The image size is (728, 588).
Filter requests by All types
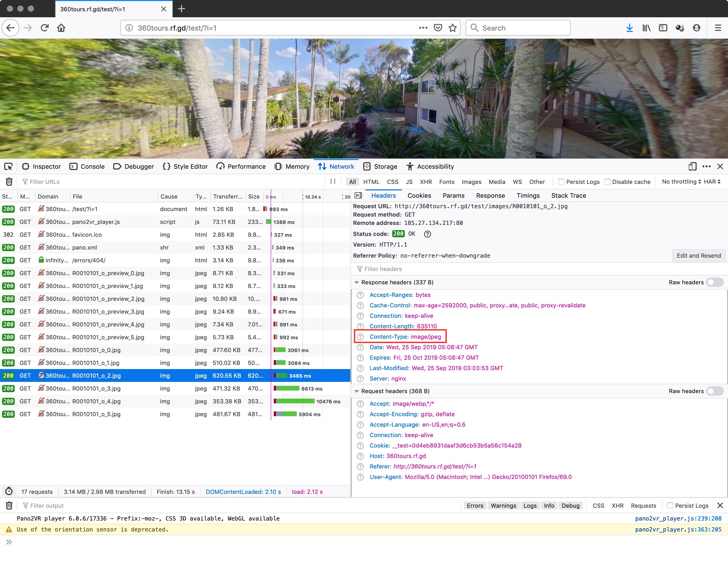(352, 182)
